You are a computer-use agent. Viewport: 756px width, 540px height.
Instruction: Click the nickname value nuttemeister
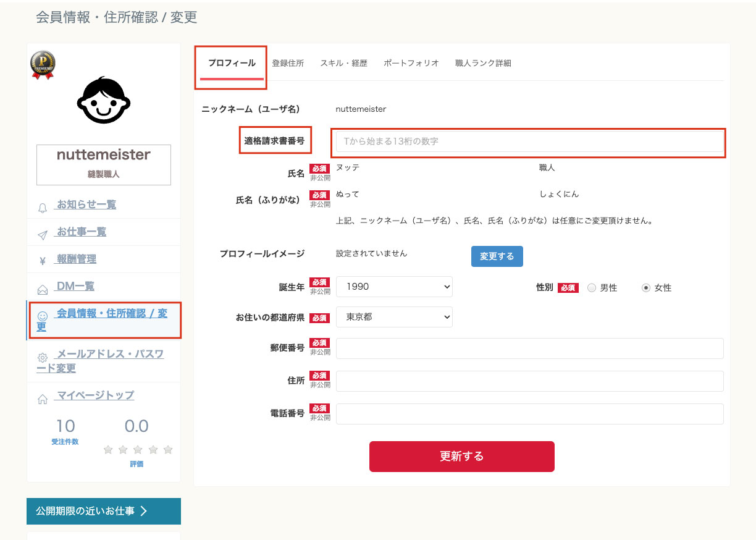click(361, 109)
